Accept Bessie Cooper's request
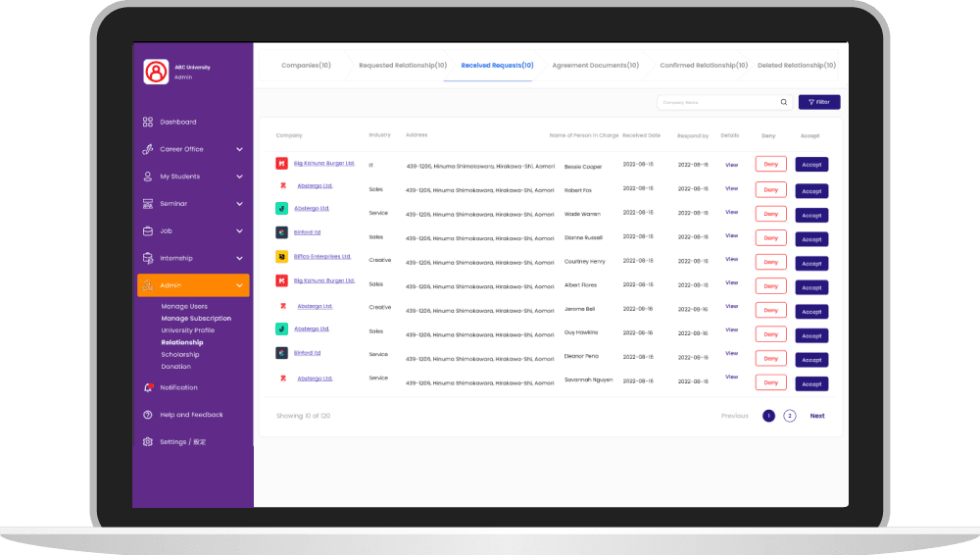This screenshot has width=980, height=555. 811,165
